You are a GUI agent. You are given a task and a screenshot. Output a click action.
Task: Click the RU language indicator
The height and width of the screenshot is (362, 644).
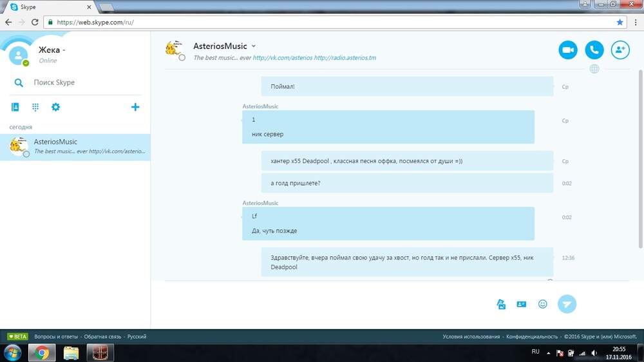[x=536, y=352]
